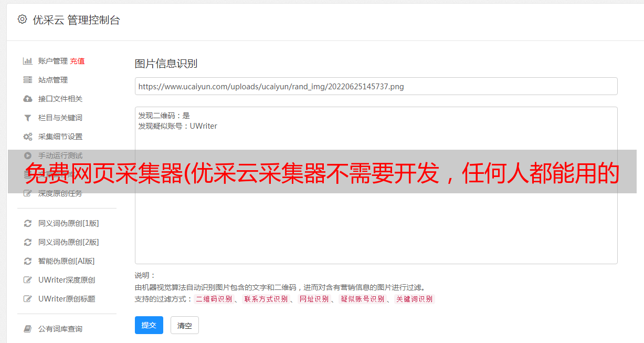Open 账户管理 in the sidebar

pos(53,61)
